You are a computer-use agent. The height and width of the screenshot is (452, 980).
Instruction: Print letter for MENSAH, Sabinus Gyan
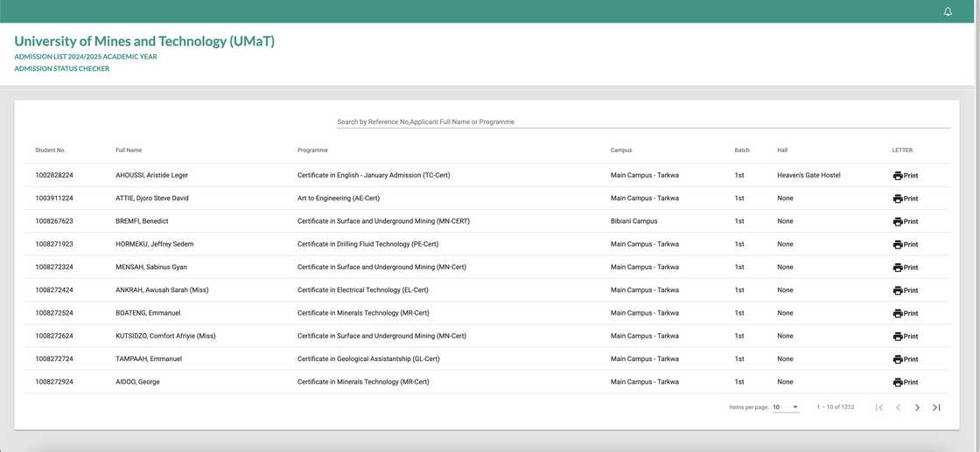tap(906, 268)
